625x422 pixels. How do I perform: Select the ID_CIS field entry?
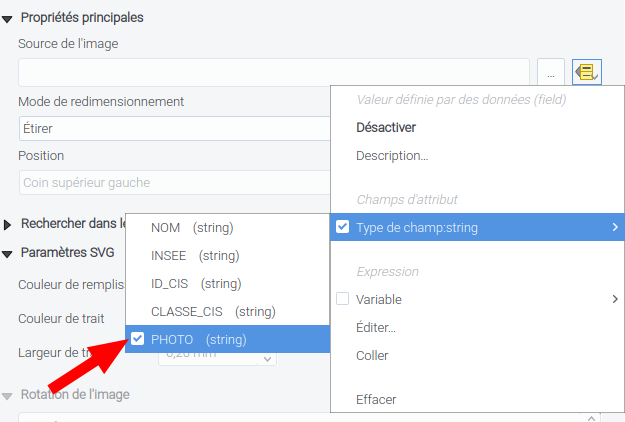point(195,283)
